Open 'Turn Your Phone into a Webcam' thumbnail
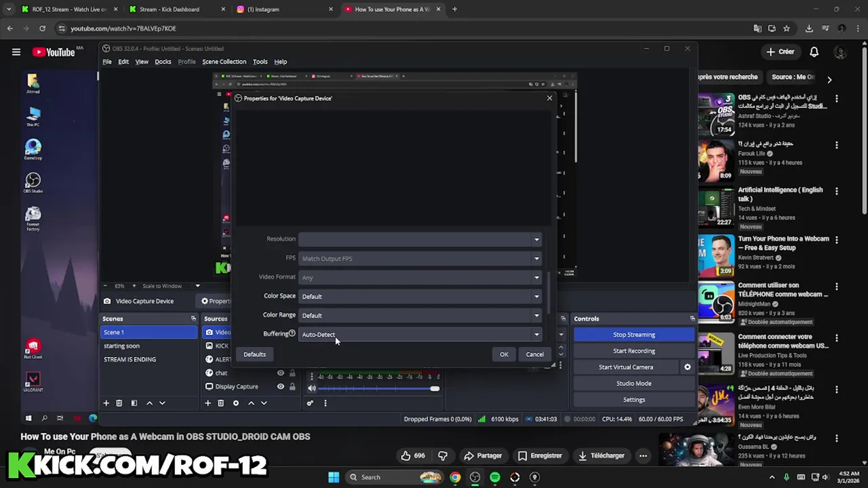The height and width of the screenshot is (488, 868). (716, 255)
